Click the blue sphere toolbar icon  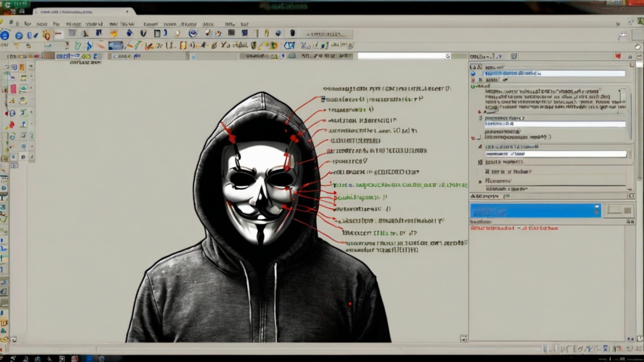(278, 33)
